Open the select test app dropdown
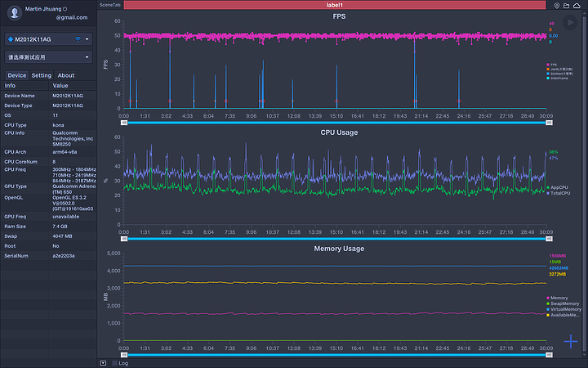The height and width of the screenshot is (368, 588). 48,57
